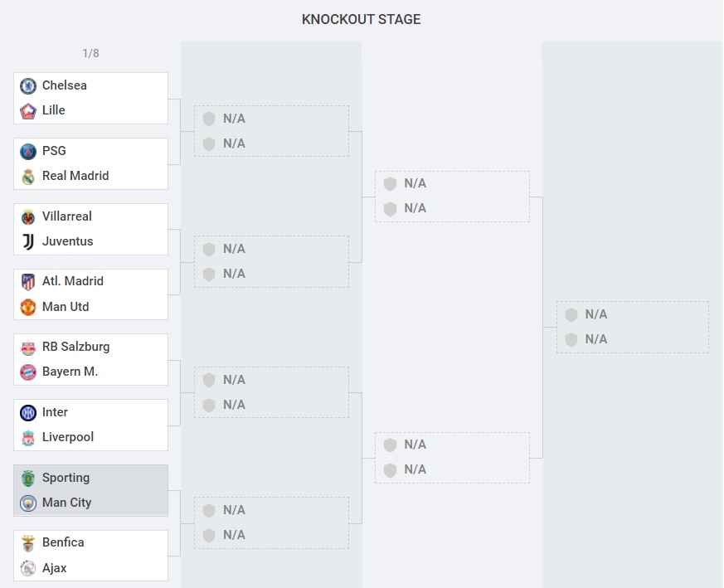Click the Benfica team name

click(x=63, y=542)
